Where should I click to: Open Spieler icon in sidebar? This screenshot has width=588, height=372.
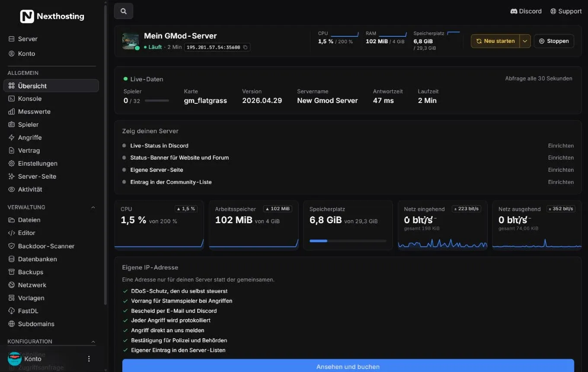12,125
